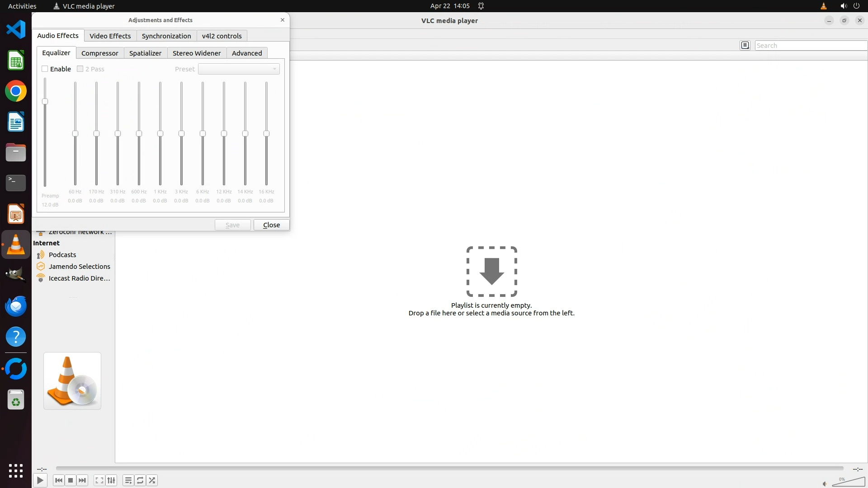Open the Preset dropdown

click(x=239, y=69)
